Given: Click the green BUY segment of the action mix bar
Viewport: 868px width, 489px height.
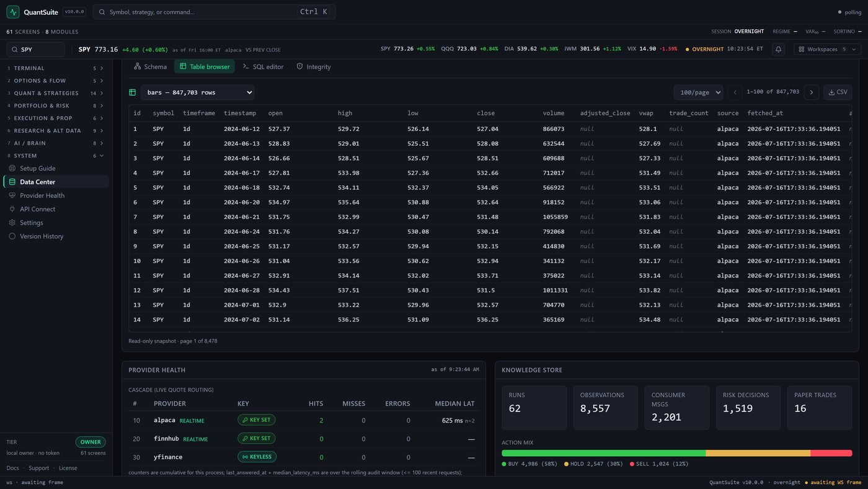Looking at the screenshot, I should click(x=604, y=453).
